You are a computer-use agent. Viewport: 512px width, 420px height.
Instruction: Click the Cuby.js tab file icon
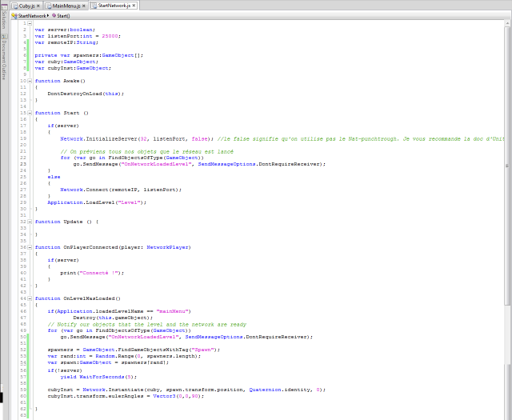14,6
